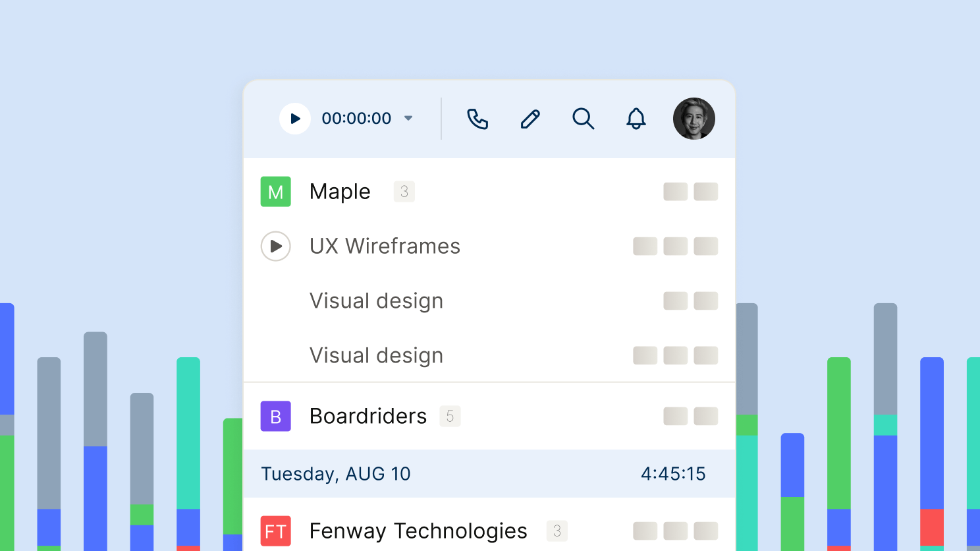Click the 00:00:00 timer display
The height and width of the screenshot is (551, 980).
[x=356, y=119]
